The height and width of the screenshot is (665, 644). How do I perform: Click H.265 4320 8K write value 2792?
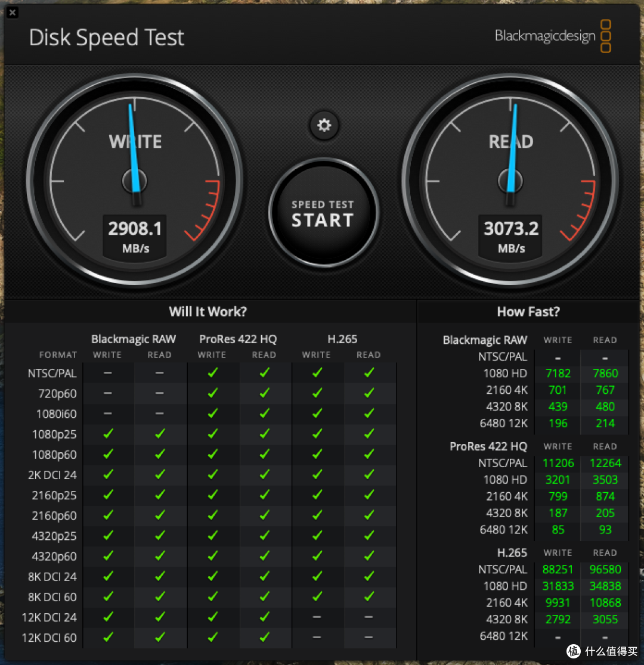tap(558, 619)
